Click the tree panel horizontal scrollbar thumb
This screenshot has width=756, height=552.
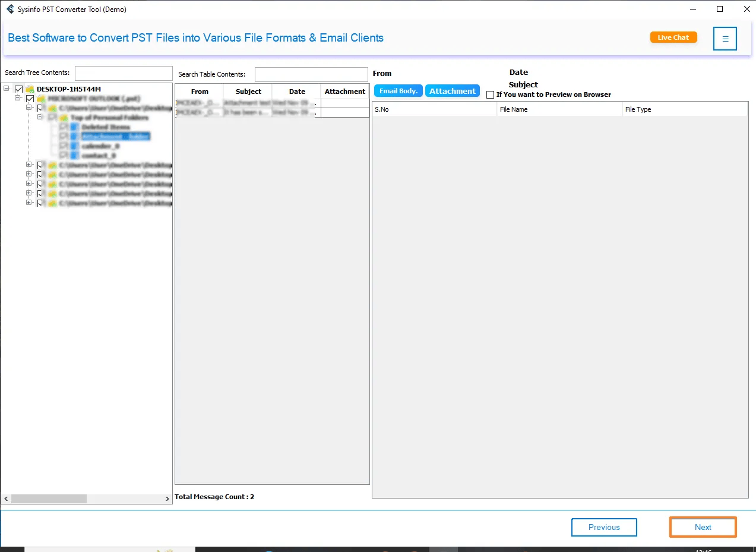49,499
